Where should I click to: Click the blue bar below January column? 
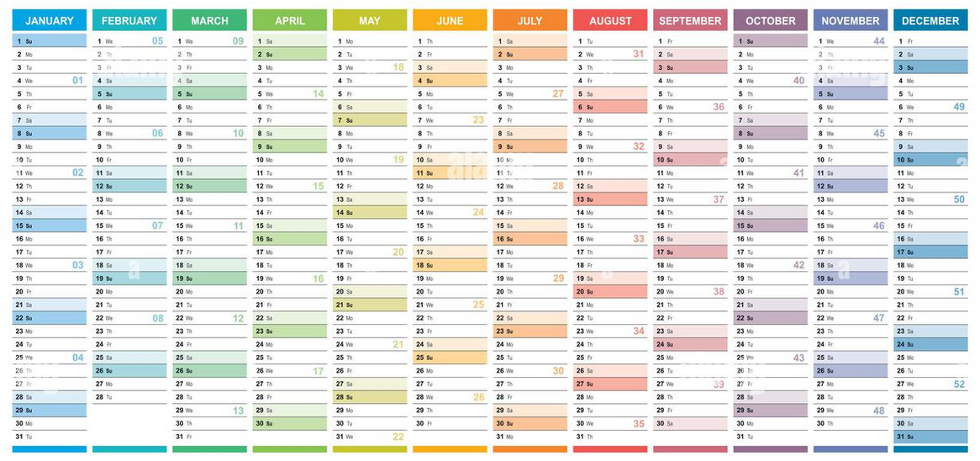pos(50,450)
